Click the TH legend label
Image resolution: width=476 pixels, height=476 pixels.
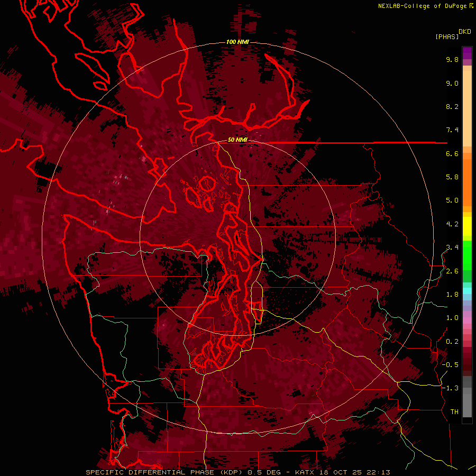pyautogui.click(x=454, y=412)
